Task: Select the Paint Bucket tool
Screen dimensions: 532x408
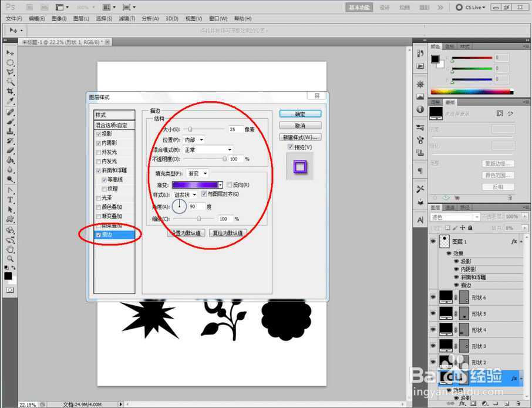Action: 10,160
